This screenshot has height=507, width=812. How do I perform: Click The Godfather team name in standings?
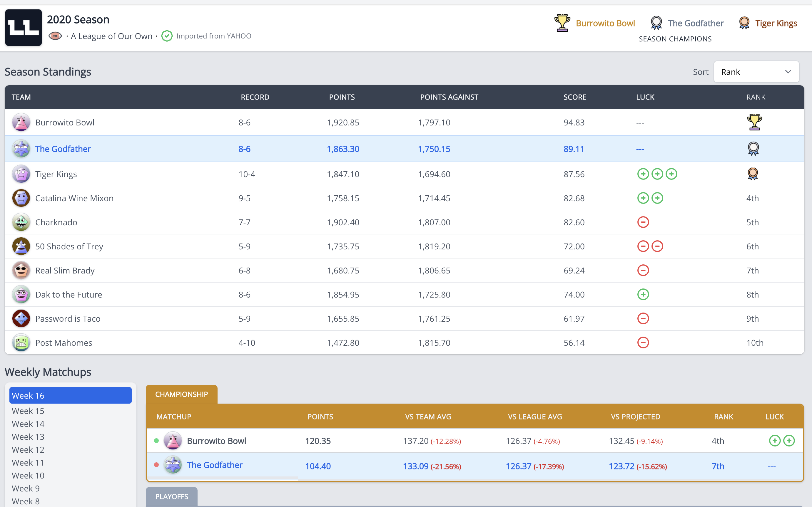[x=63, y=149]
